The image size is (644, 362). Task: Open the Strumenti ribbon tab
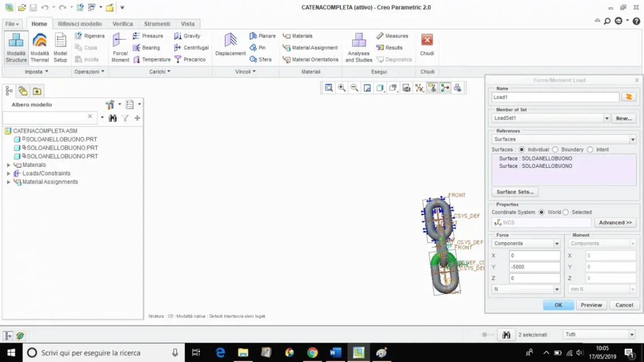tap(157, 24)
